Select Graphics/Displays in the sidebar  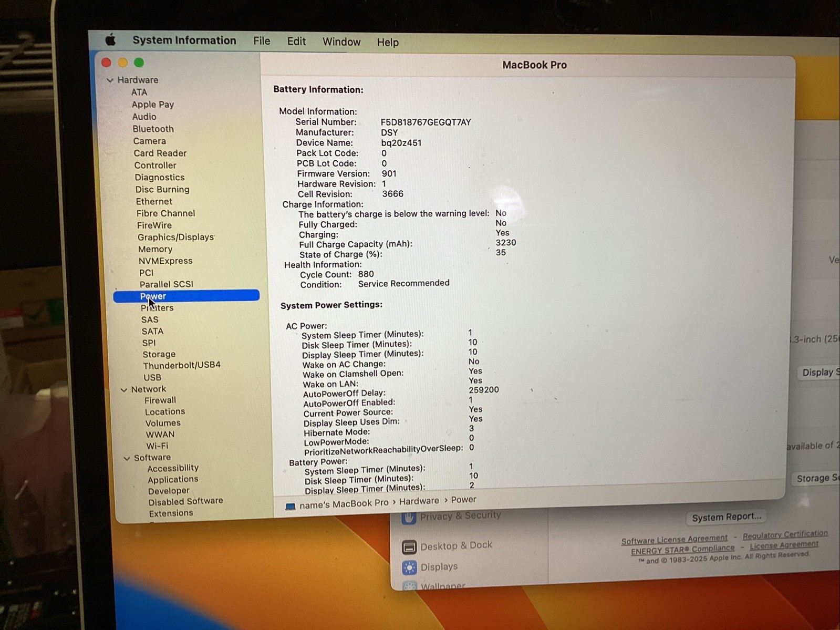pos(175,237)
